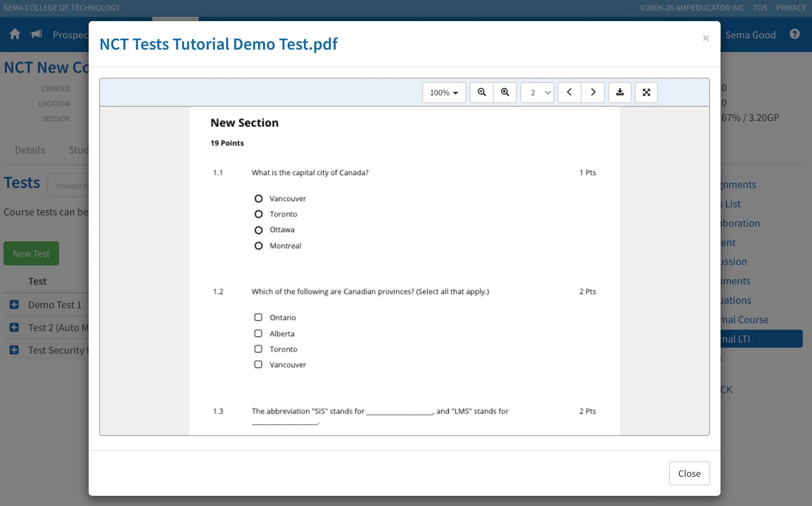Check Toronto checkbox in question 1.2
Viewport: 812px width, 506px height.
pos(258,349)
